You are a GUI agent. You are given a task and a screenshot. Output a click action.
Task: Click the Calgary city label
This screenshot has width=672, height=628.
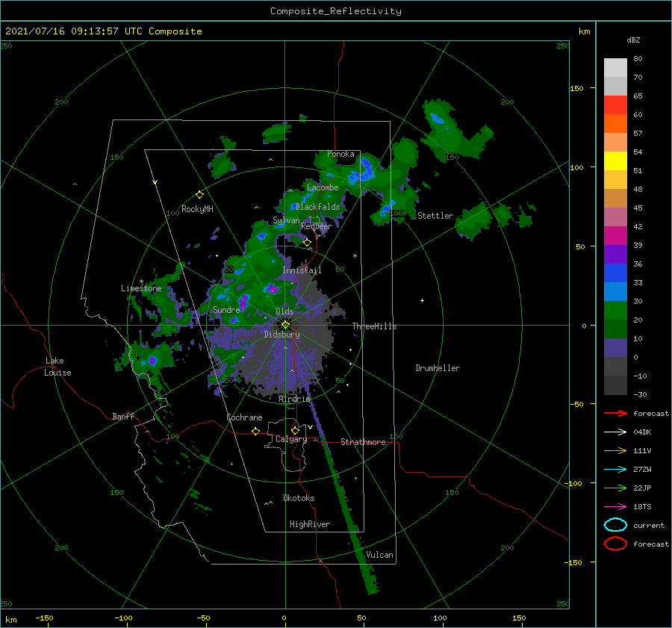(291, 439)
